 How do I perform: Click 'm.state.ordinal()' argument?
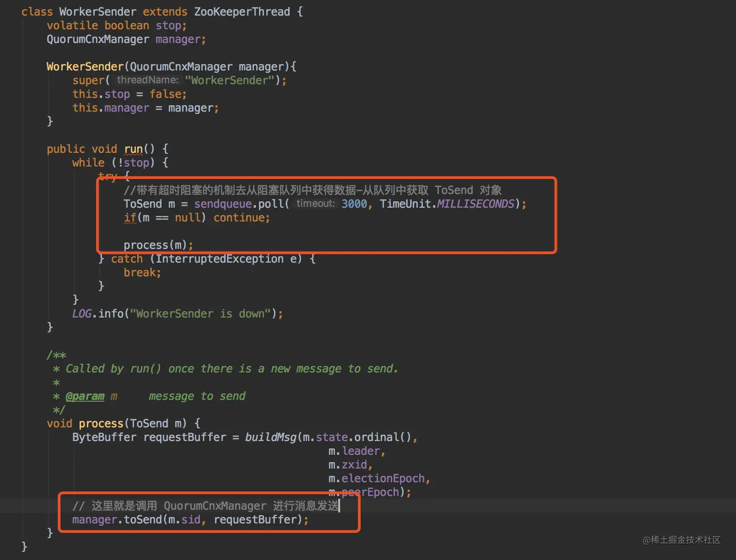357,437
